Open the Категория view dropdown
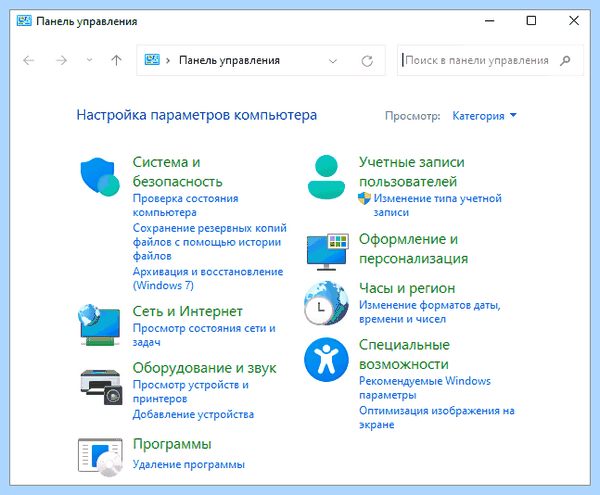This screenshot has height=495, width=600. click(x=484, y=116)
